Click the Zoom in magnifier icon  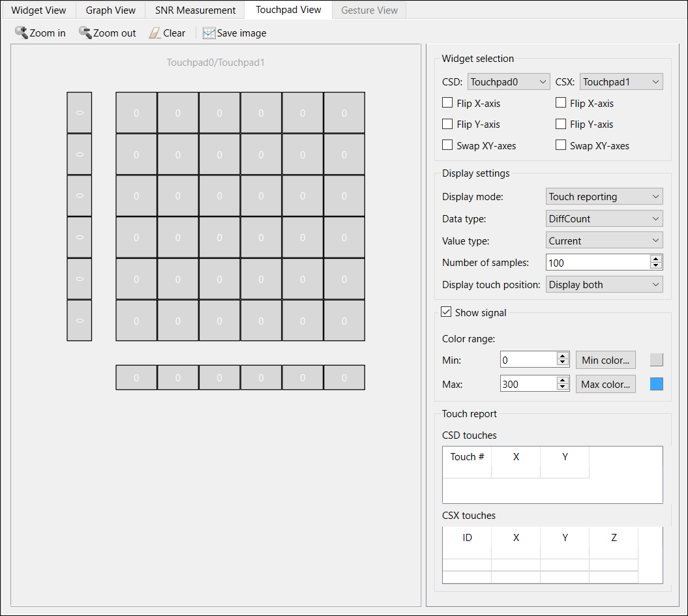(21, 33)
